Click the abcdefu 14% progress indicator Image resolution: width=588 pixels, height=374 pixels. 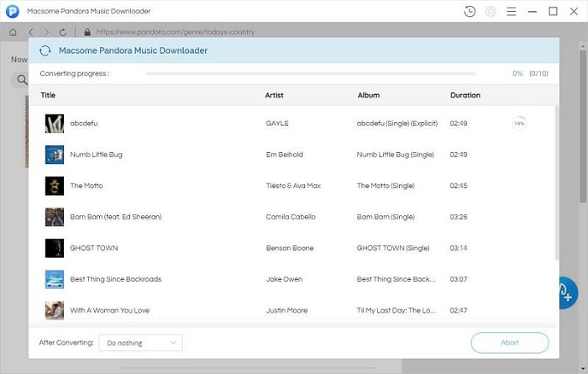click(519, 124)
